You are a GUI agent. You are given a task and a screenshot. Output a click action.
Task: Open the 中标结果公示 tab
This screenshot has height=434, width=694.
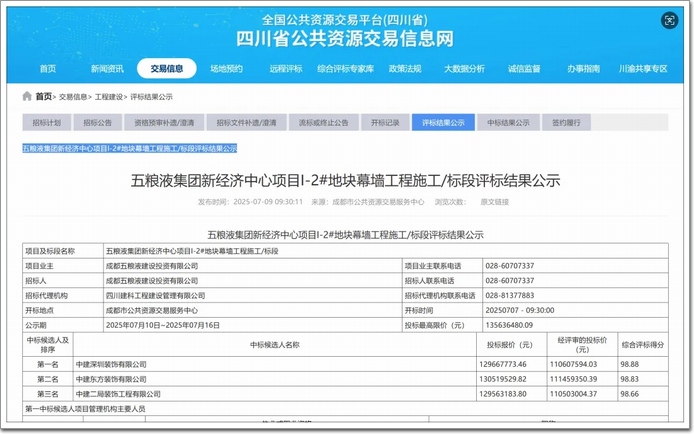click(x=508, y=123)
